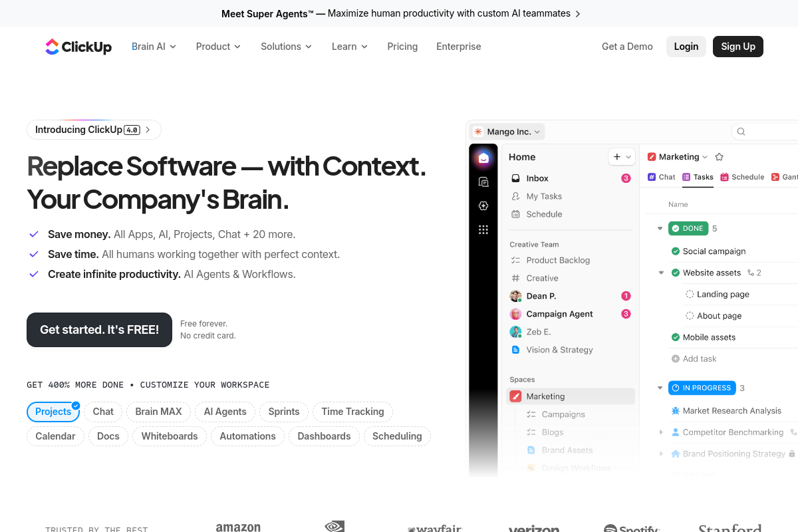This screenshot has height=532, width=798.
Task: Select the Time Tracking feature chip
Action: [x=352, y=412]
